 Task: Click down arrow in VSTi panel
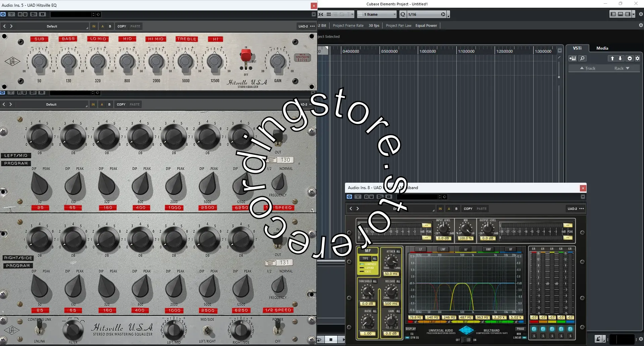pyautogui.click(x=620, y=58)
